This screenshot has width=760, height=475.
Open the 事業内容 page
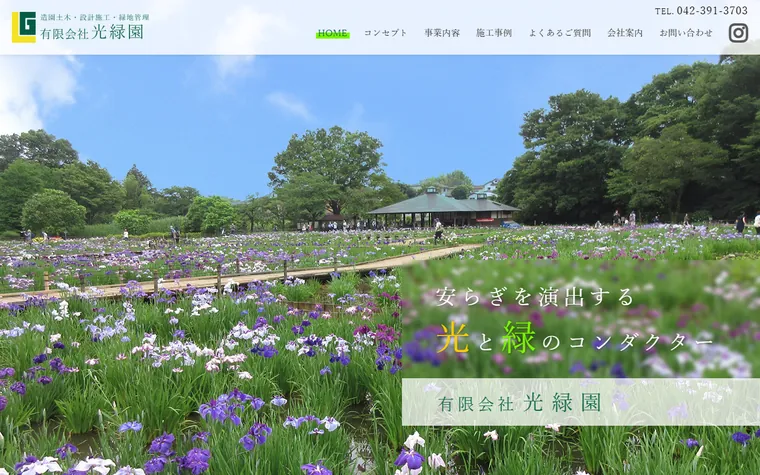coord(442,33)
